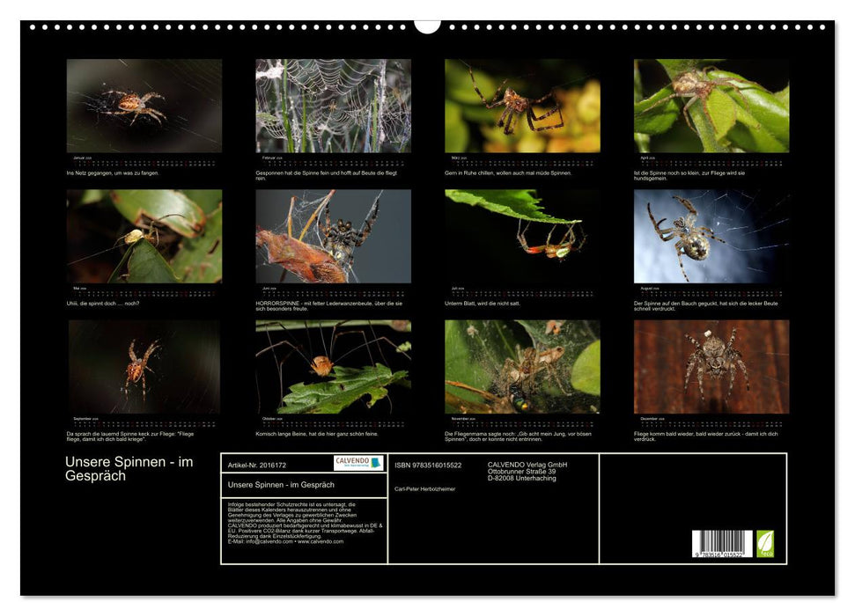Open the Januar spider web thumbnail
This screenshot has width=855, height=616.
point(144,106)
